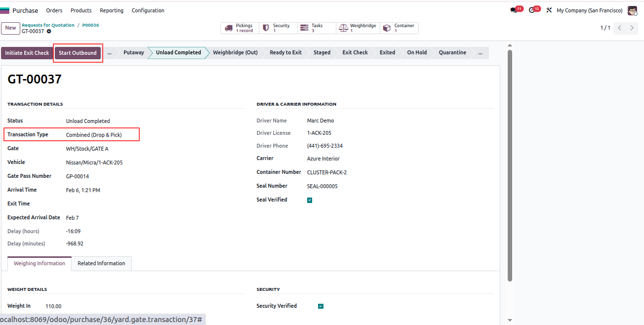The height and width of the screenshot is (325, 644).
Task: Open the company switcher My Company (San Francisco)
Action: click(x=589, y=10)
